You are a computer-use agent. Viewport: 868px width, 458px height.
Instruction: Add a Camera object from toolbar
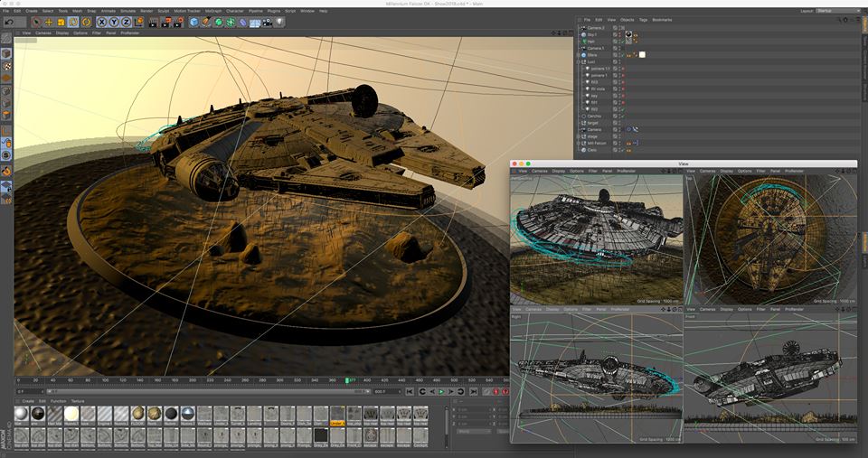[268, 22]
